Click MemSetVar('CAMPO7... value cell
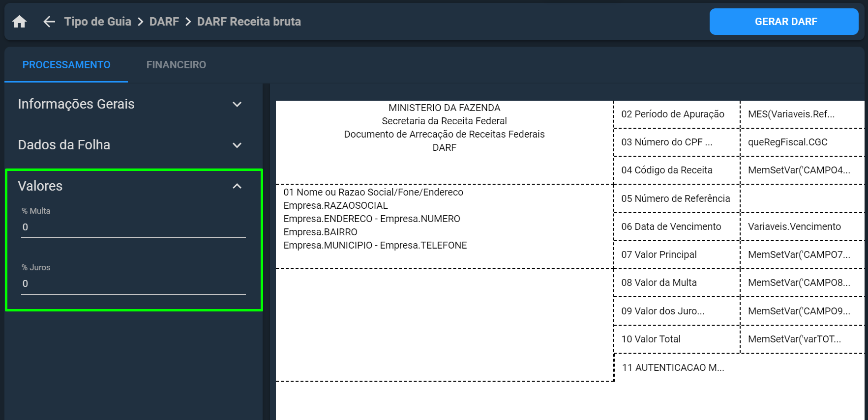 [803, 255]
